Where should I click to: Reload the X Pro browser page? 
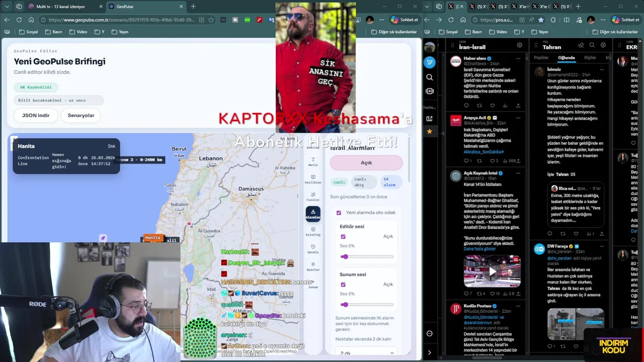click(x=451, y=20)
